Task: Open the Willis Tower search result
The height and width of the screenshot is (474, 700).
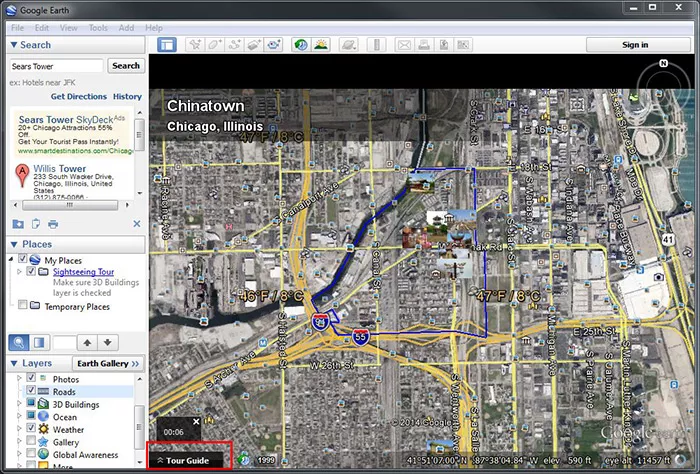Action: coord(60,169)
